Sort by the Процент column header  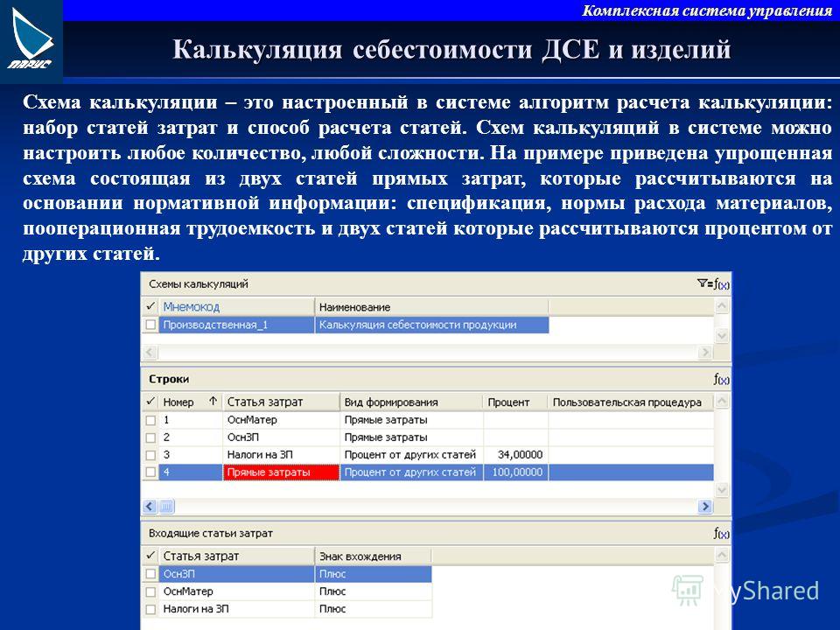point(515,402)
